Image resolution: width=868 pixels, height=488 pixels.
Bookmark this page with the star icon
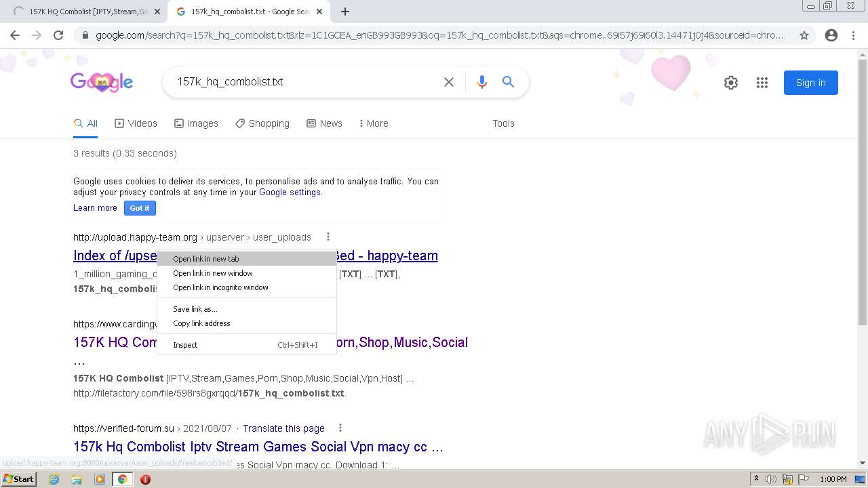(804, 35)
